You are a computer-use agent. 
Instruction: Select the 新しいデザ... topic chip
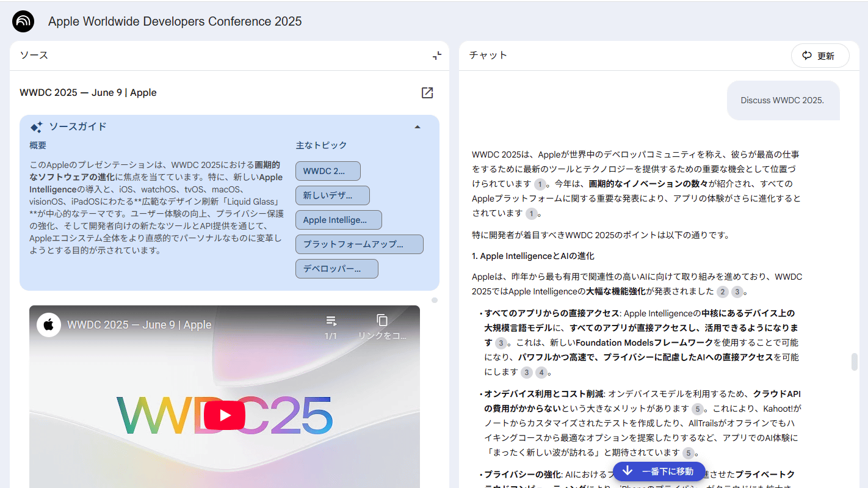click(x=333, y=195)
